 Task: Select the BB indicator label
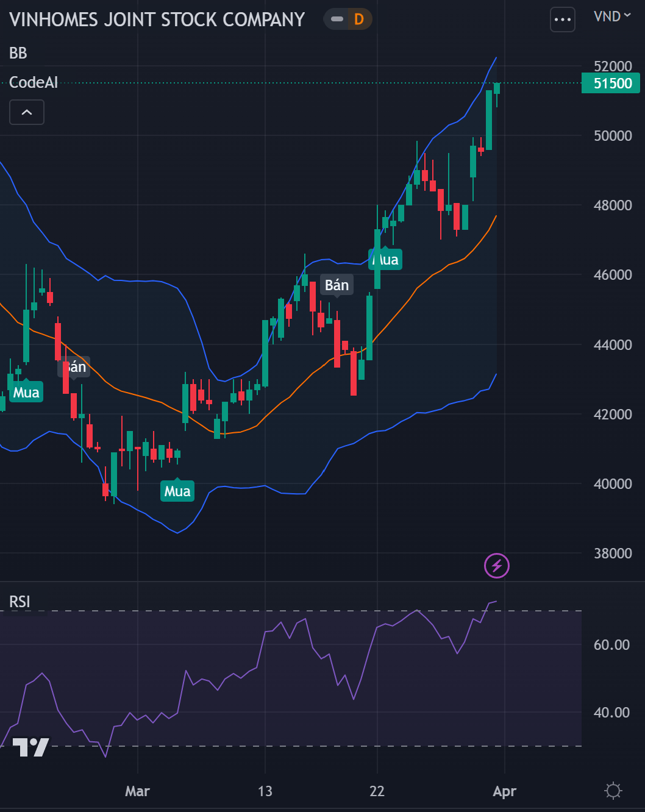pyautogui.click(x=18, y=53)
